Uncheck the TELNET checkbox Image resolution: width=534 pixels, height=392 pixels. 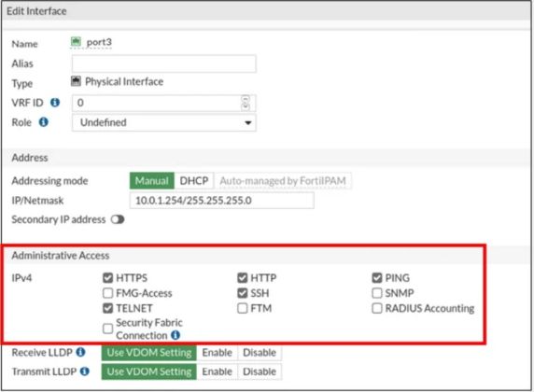(x=107, y=308)
